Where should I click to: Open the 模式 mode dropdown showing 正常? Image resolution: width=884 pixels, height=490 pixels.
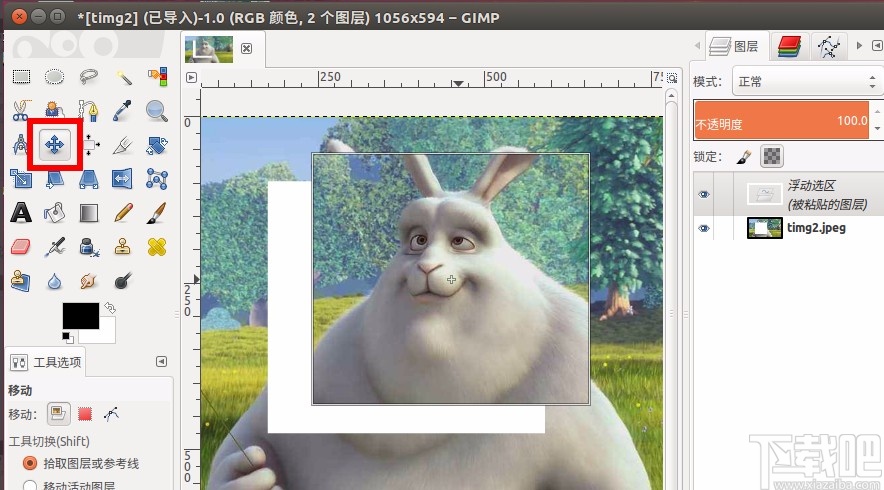pyautogui.click(x=806, y=82)
